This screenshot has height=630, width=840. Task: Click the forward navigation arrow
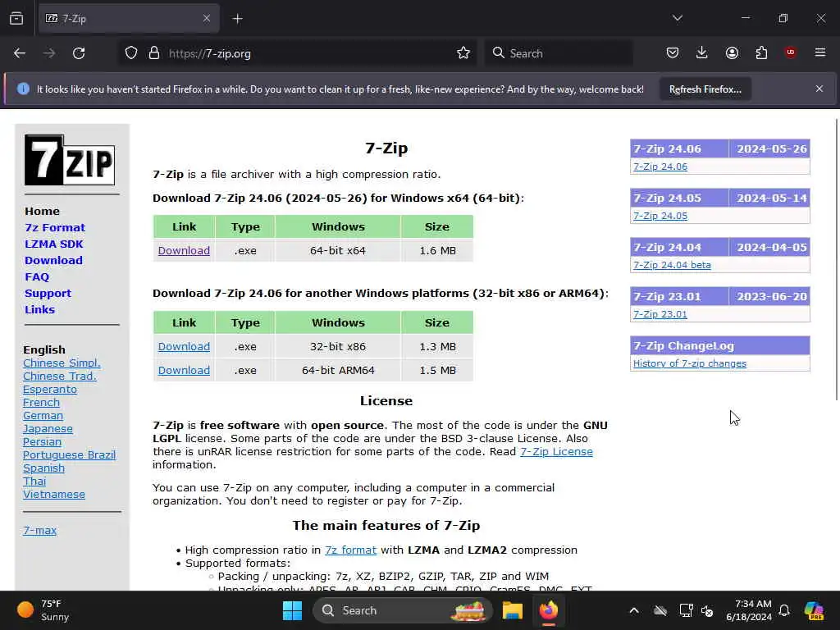point(48,53)
